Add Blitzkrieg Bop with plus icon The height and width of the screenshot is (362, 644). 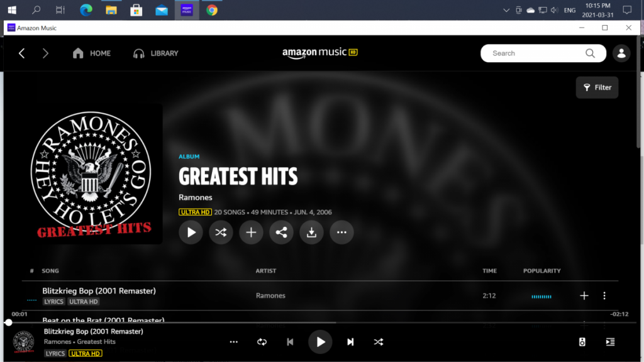[584, 295]
